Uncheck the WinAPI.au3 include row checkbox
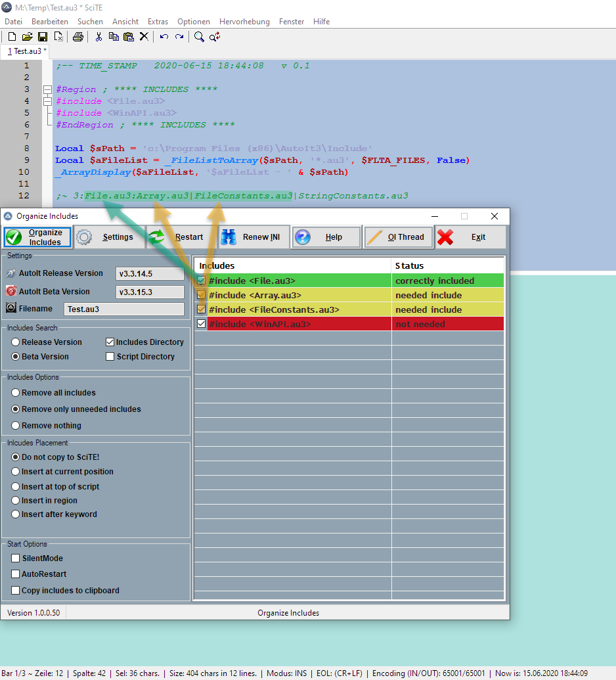This screenshot has width=616, height=680. (202, 324)
